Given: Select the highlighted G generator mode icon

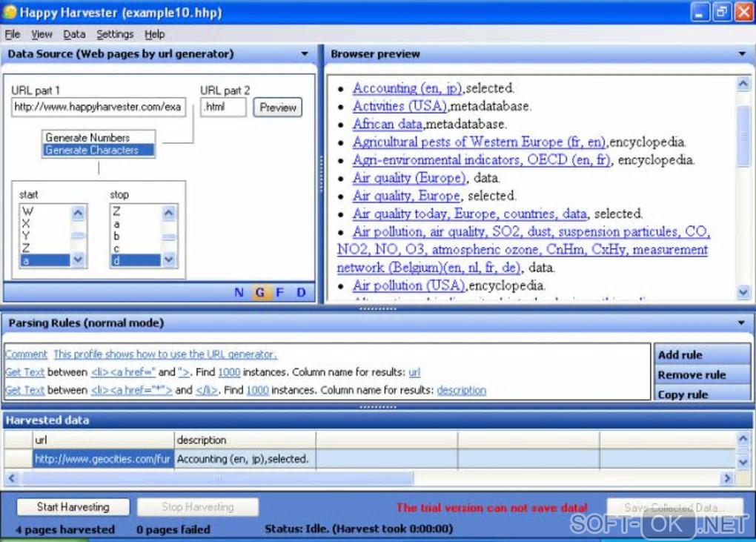Looking at the screenshot, I should [x=260, y=292].
